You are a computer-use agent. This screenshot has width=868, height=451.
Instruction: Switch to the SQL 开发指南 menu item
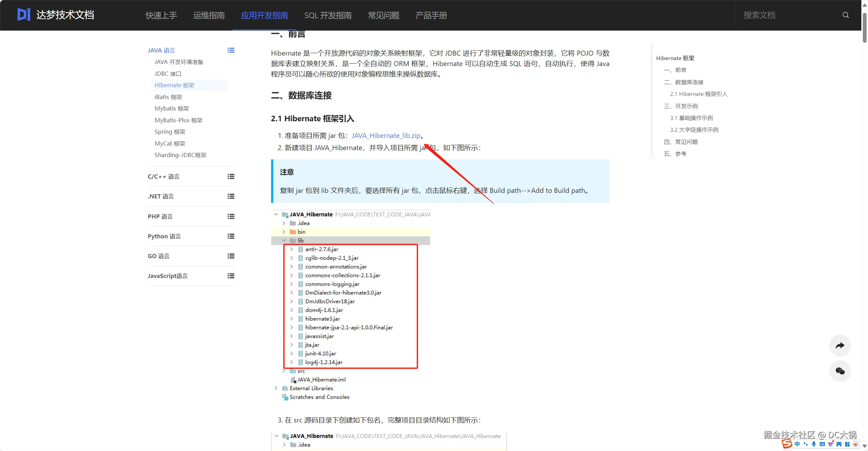(x=328, y=15)
